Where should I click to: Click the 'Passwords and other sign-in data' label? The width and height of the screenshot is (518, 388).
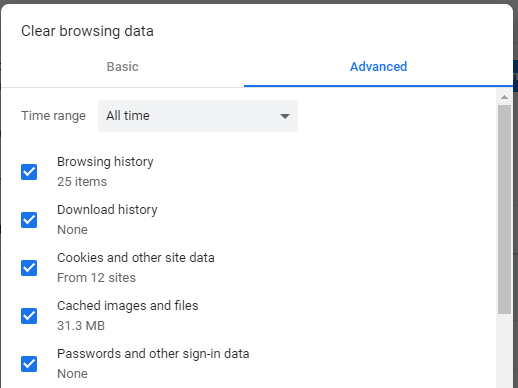coord(153,354)
